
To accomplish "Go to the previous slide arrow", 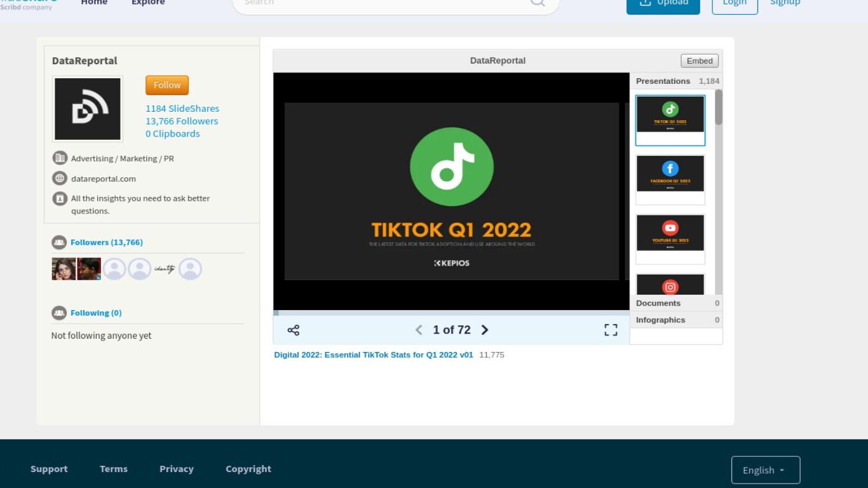I will pos(419,330).
